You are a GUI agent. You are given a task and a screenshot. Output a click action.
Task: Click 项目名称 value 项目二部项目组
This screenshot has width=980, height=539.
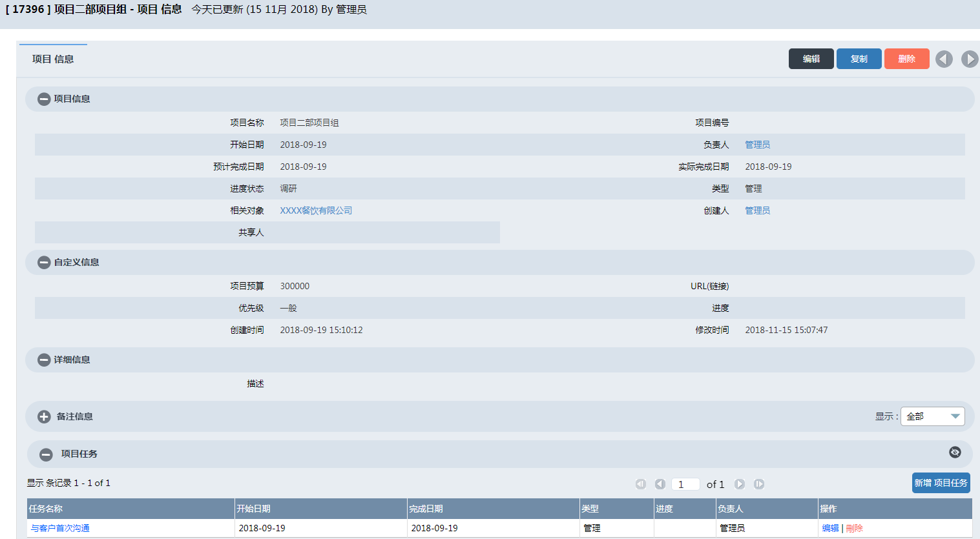[x=309, y=123]
